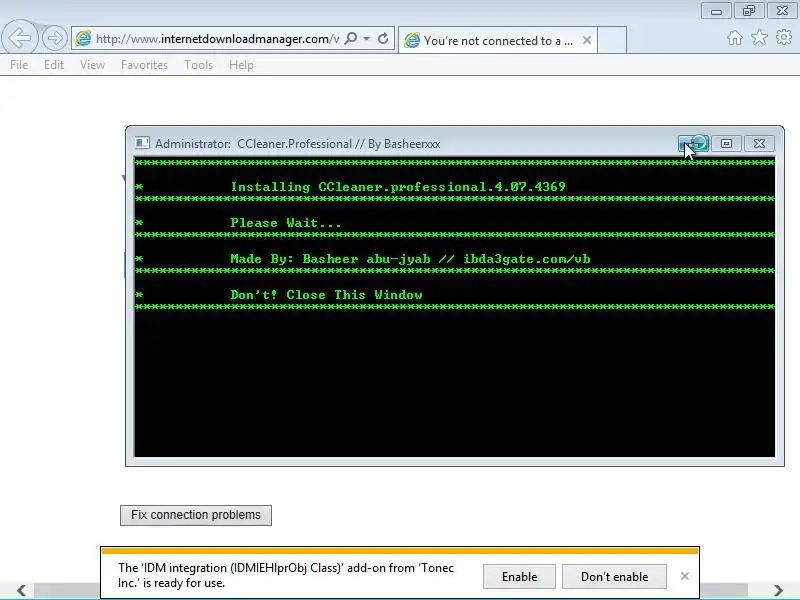Open the address bar autocomplete dropdown arrow
The height and width of the screenshot is (600, 800).
(x=367, y=38)
